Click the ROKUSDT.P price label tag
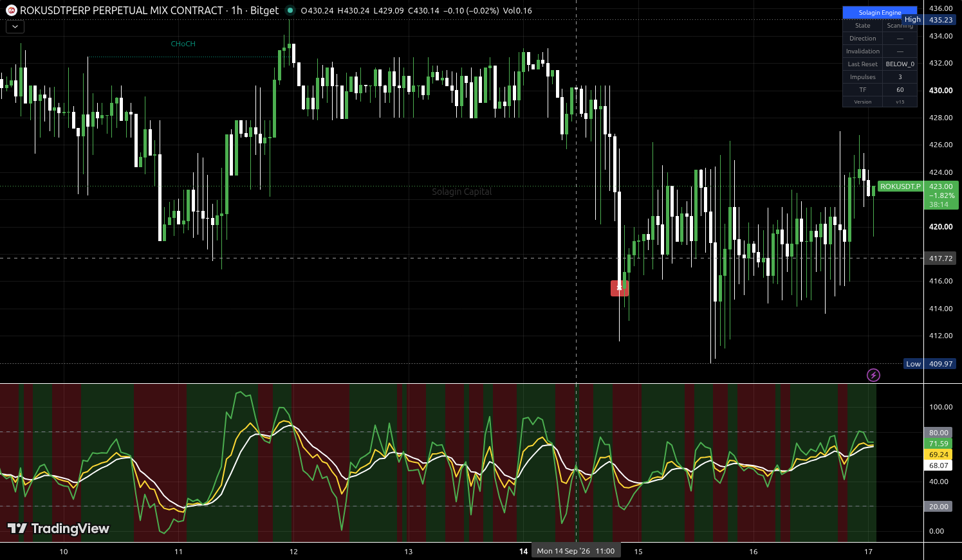 (900, 186)
